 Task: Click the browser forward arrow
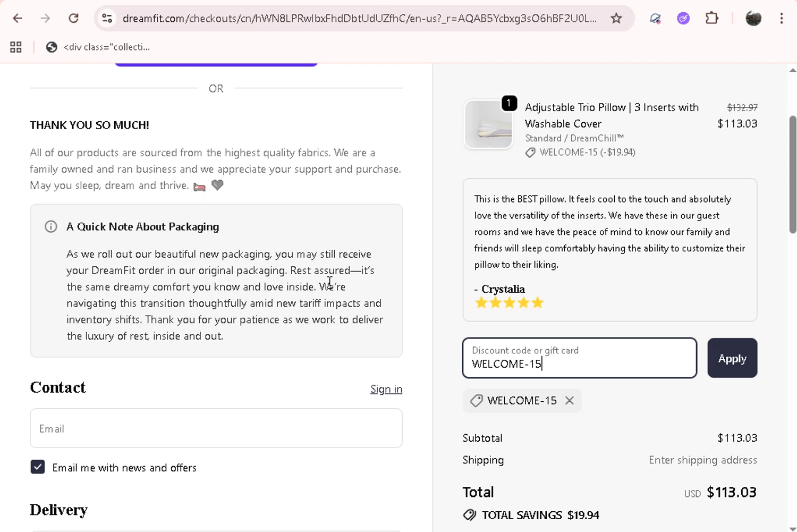pos(45,19)
